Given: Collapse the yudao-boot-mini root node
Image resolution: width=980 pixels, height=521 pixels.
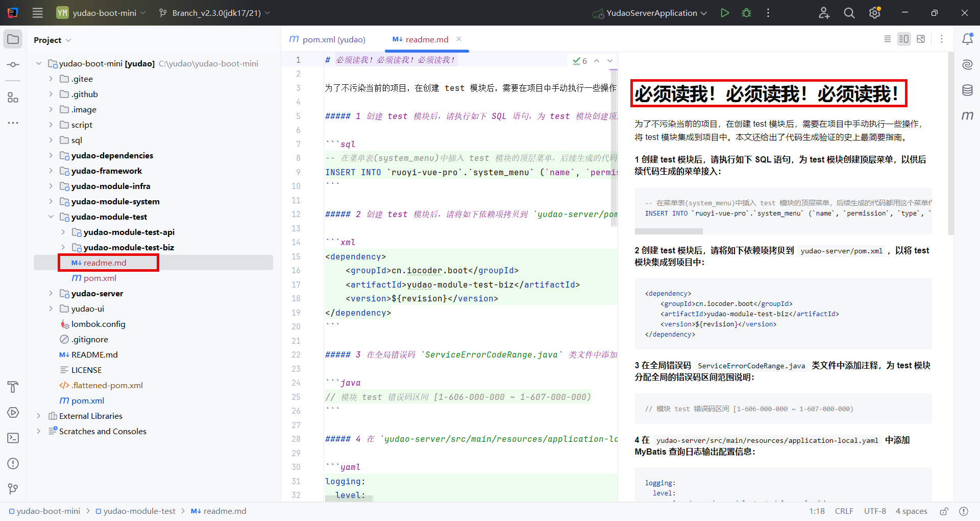Looking at the screenshot, I should point(38,63).
